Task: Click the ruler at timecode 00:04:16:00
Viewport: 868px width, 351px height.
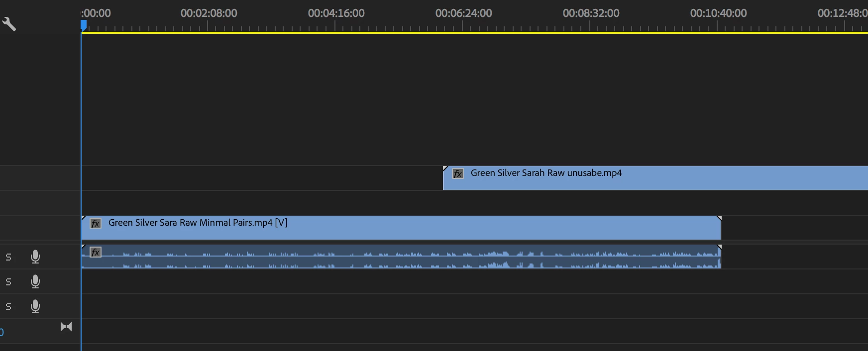Action: click(336, 13)
